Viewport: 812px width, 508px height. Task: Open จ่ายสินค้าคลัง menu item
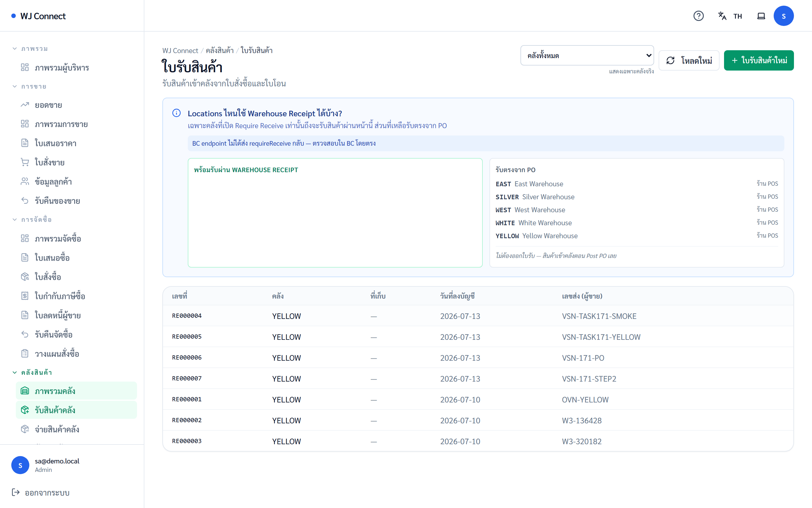(76, 429)
